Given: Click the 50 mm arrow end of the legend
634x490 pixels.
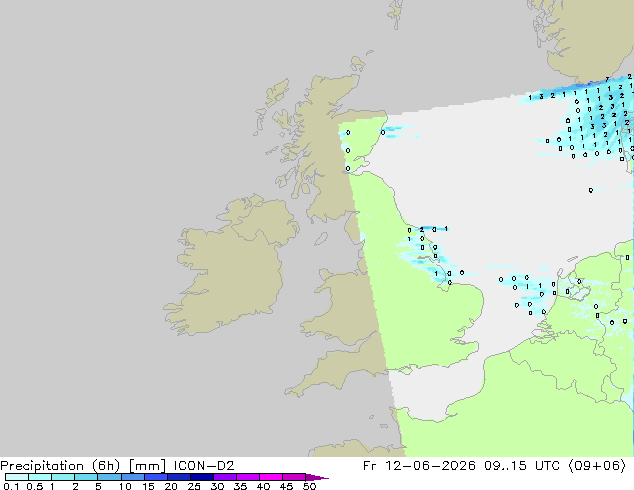Looking at the screenshot, I should 317,477.
